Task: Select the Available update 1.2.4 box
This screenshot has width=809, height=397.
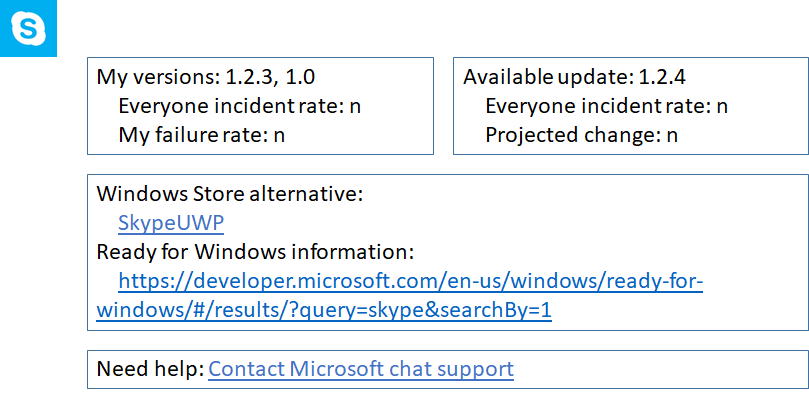Action: [x=631, y=106]
